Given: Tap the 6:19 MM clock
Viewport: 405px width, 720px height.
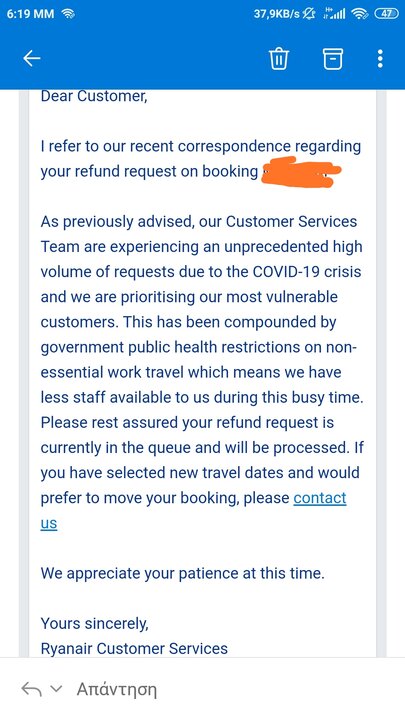Looking at the screenshot, I should point(30,14).
